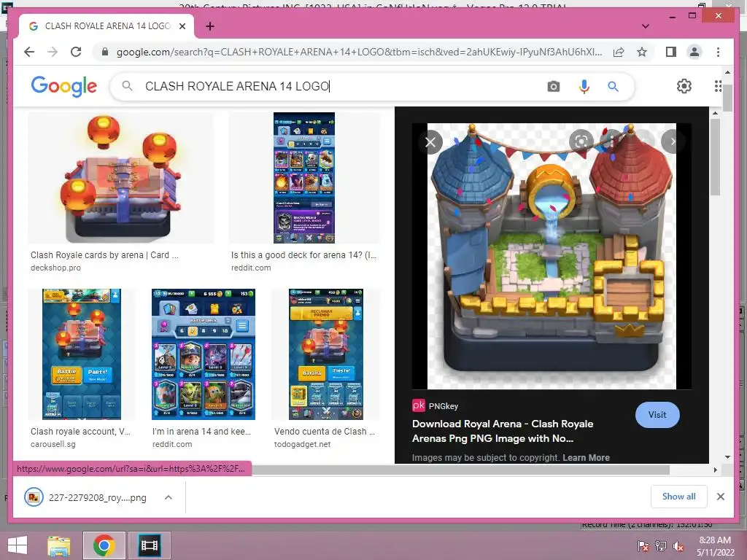Open the PNGkey source link
The height and width of the screenshot is (560, 747).
435,405
